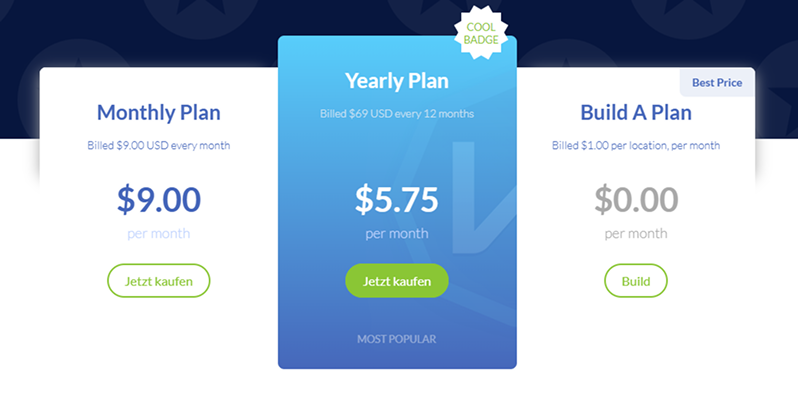Click the greyed $0.00 price
This screenshot has height=400, width=798.
click(636, 199)
